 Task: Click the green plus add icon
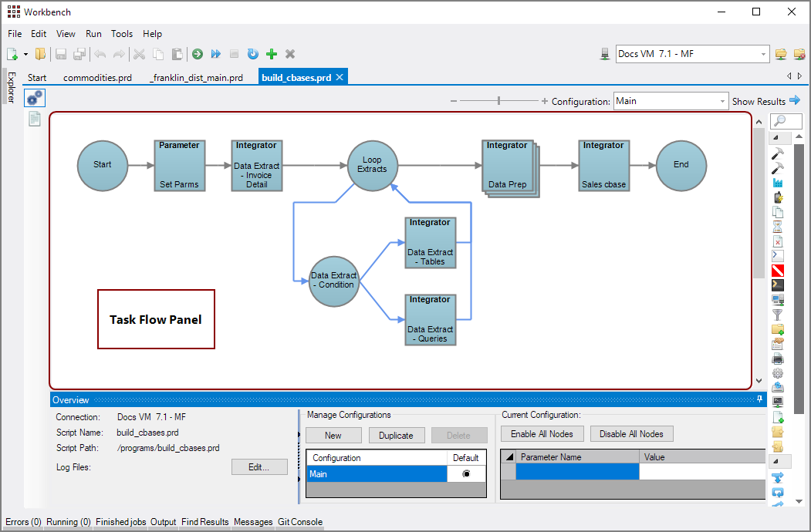pos(271,54)
